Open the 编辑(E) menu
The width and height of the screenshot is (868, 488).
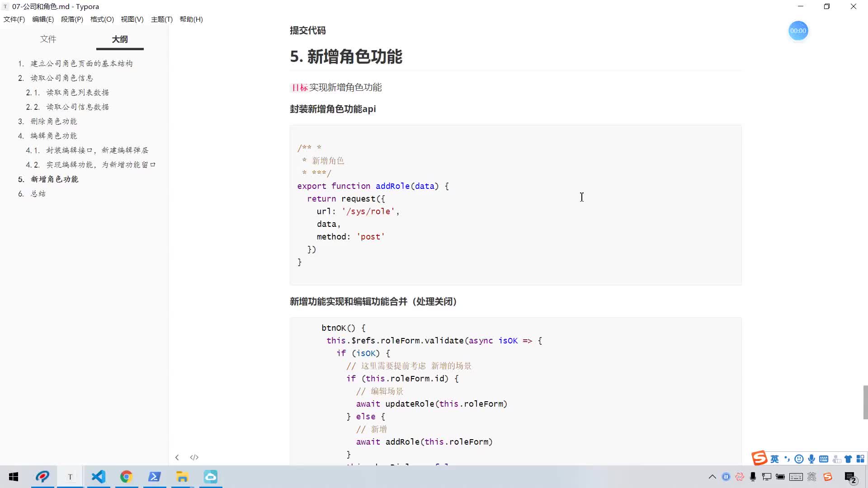tap(43, 19)
